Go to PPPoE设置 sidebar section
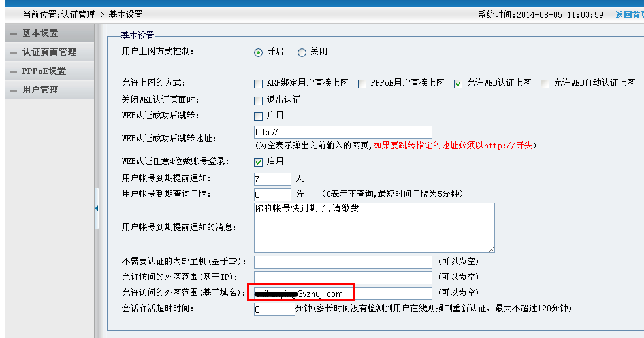Viewport: 644px width, 338px height. (x=44, y=71)
